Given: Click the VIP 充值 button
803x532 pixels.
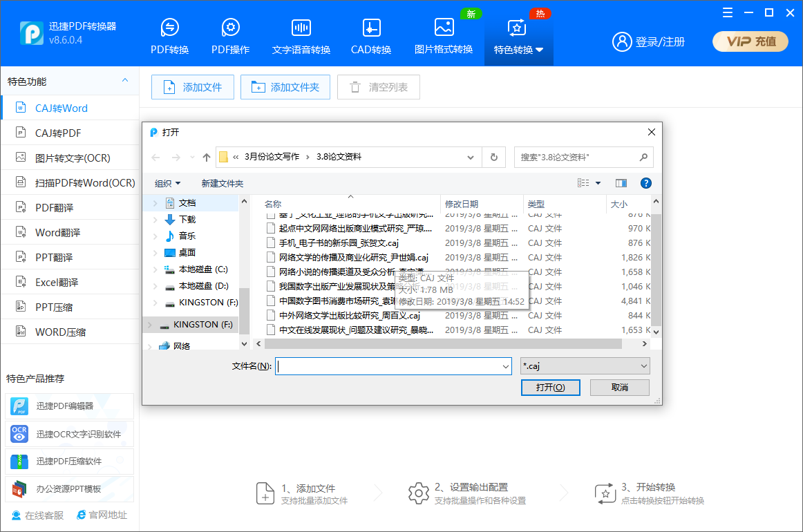Looking at the screenshot, I should 750,41.
